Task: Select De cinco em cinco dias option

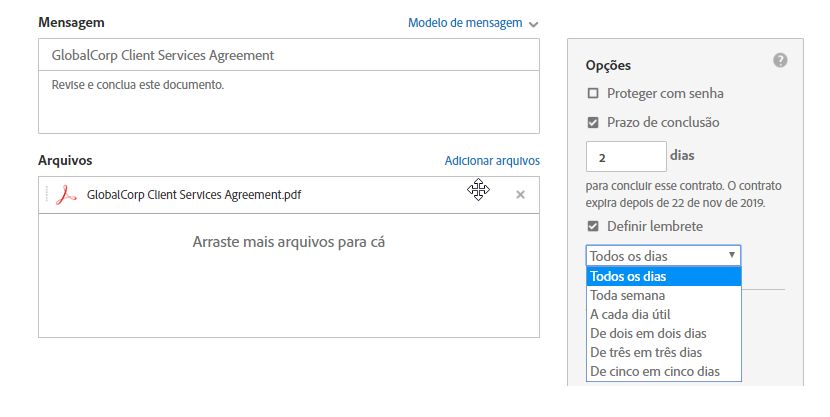Action: point(664,371)
